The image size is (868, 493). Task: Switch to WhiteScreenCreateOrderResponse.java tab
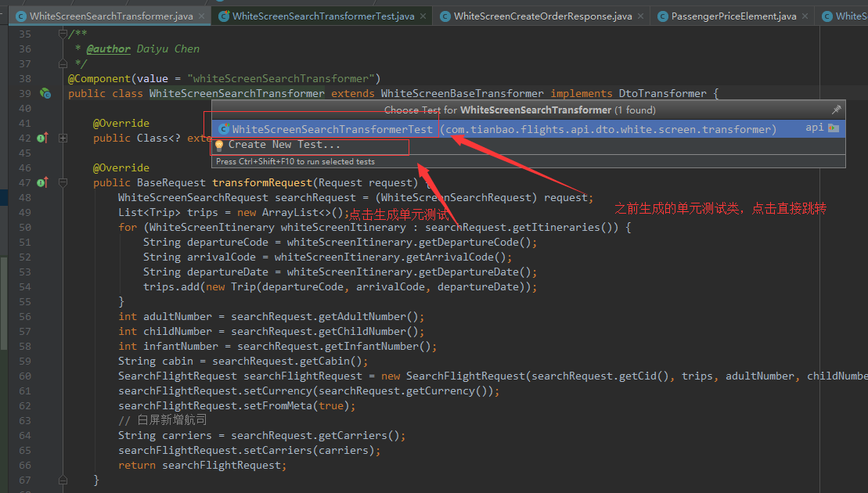540,15
